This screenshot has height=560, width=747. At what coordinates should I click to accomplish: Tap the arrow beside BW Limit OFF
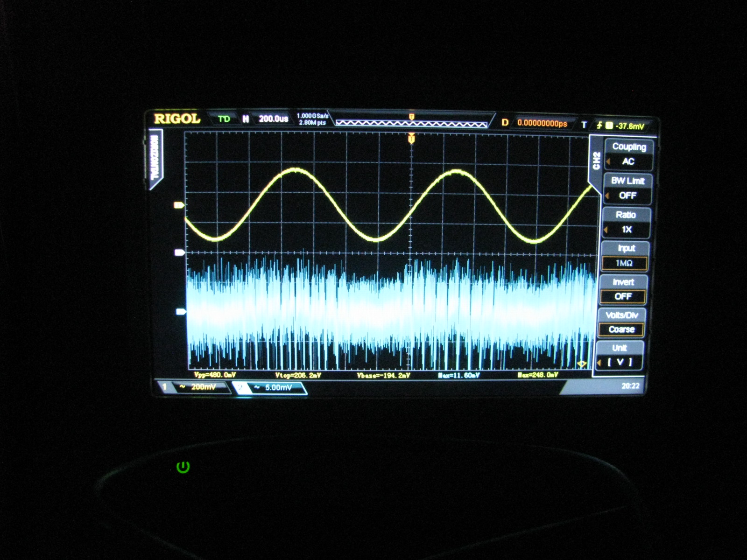click(x=607, y=196)
